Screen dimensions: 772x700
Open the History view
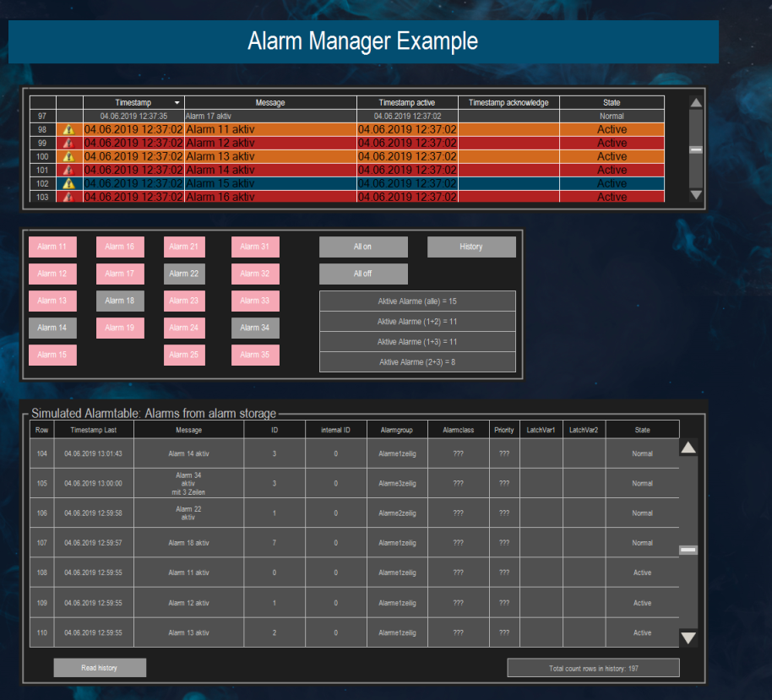point(471,247)
